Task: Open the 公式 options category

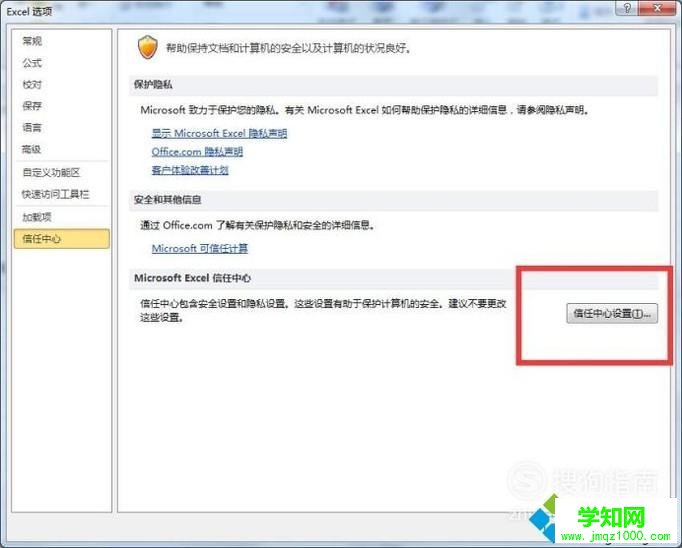Action: pyautogui.click(x=32, y=63)
